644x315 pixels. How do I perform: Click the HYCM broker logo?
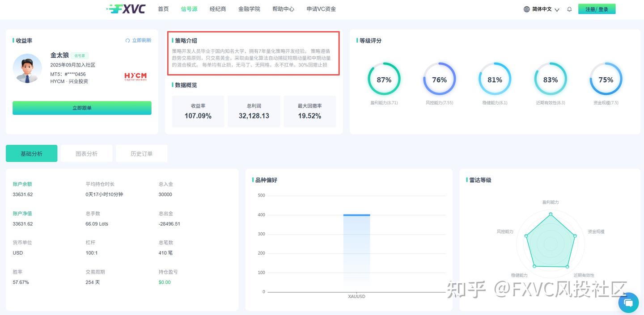(135, 76)
